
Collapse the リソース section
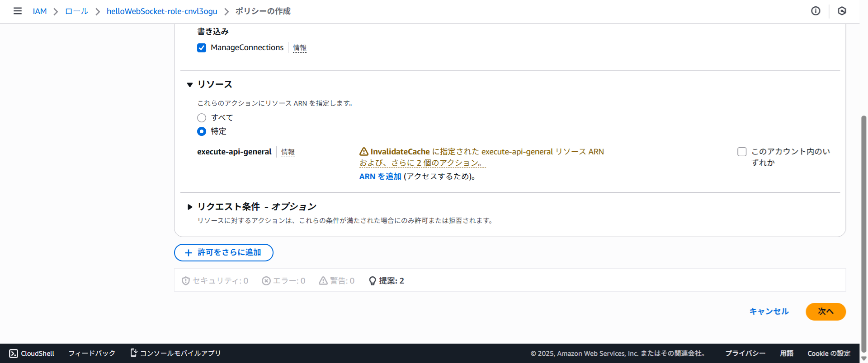(x=190, y=84)
